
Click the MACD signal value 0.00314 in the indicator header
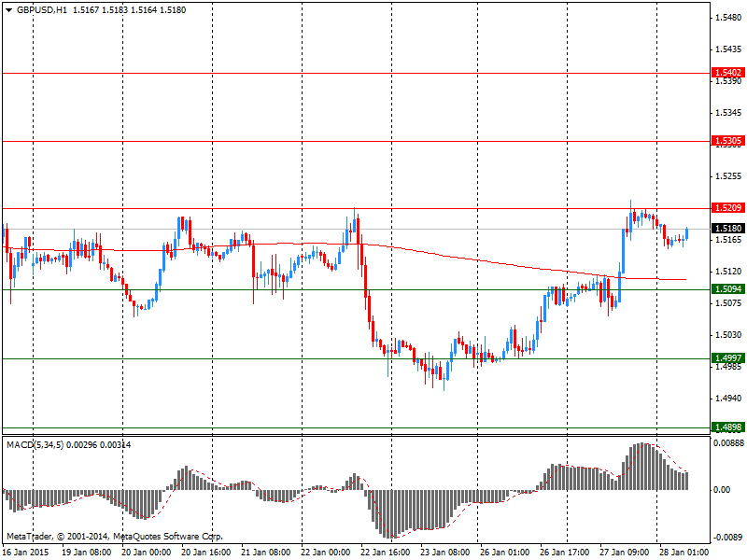click(x=115, y=445)
